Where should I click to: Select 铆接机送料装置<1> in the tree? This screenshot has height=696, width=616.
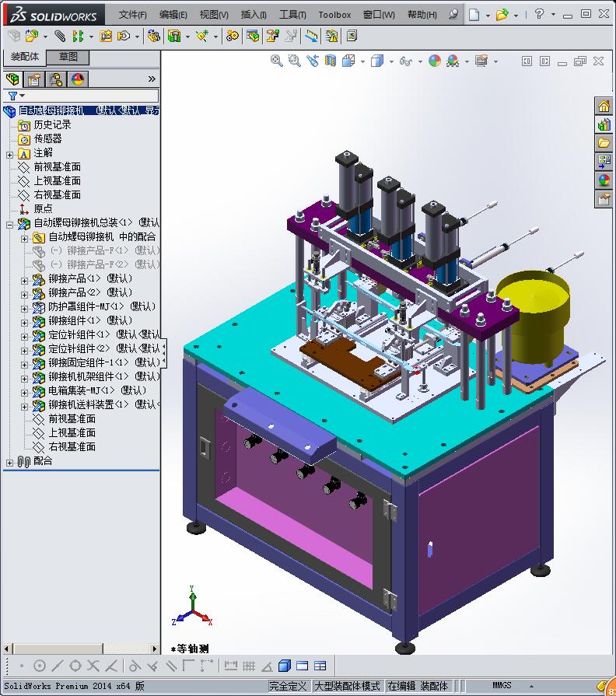click(104, 404)
